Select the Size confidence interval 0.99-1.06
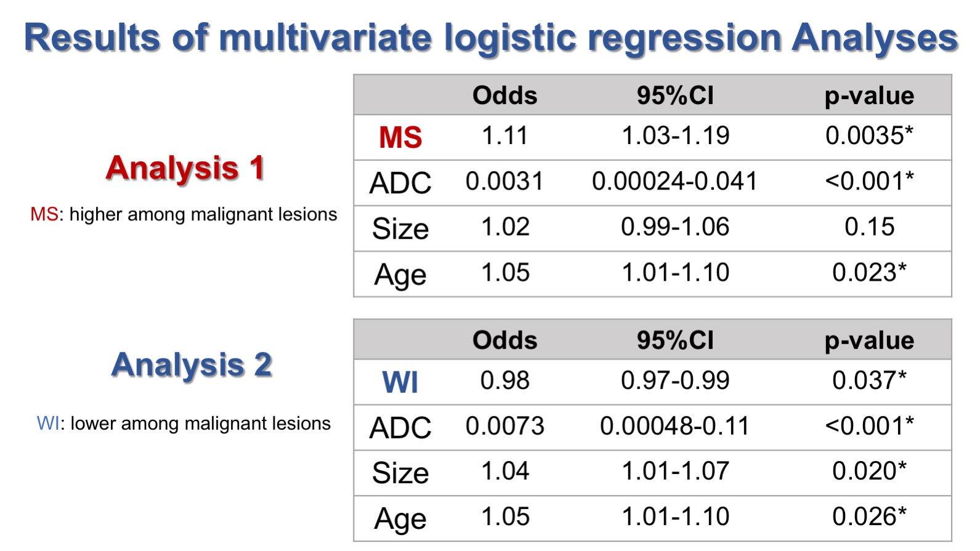 click(x=674, y=227)
